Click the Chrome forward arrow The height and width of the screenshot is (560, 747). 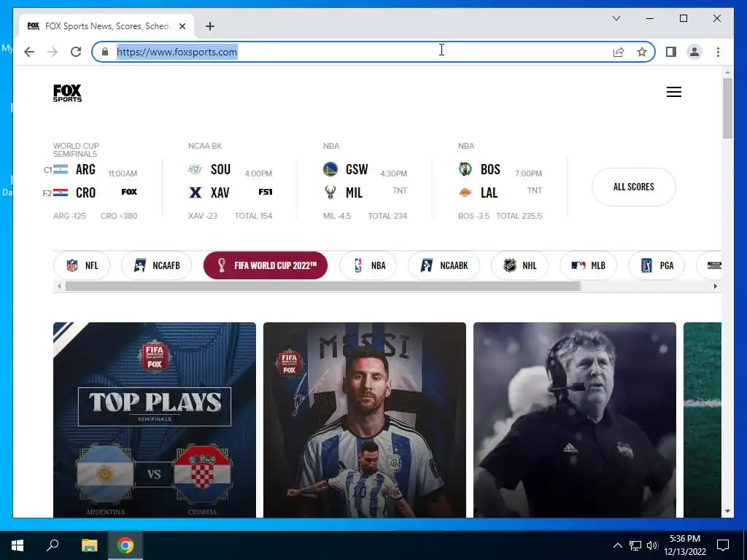pos(53,52)
